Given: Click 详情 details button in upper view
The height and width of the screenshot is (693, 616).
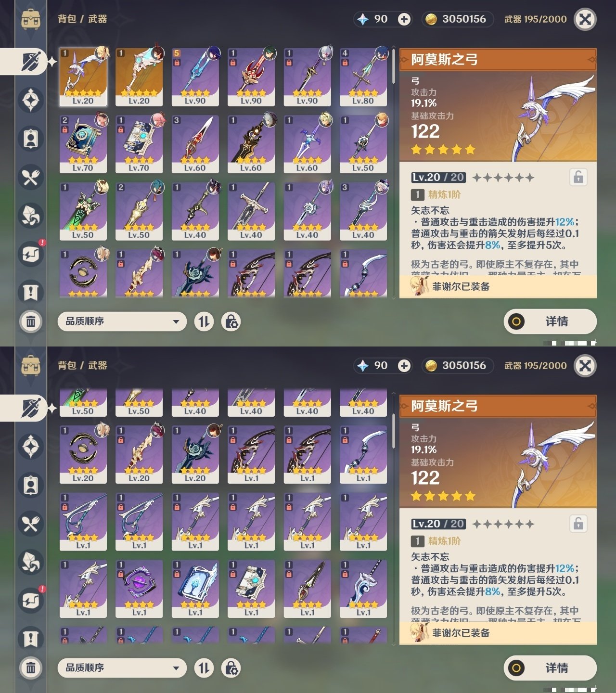Looking at the screenshot, I should click(x=550, y=321).
